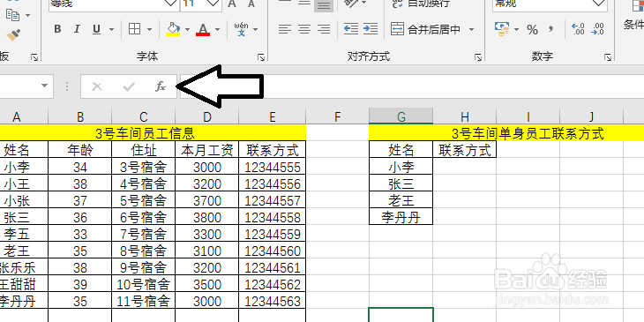Select cell 3号车间员工信息 title
The height and width of the screenshot is (322, 644).
click(x=145, y=133)
